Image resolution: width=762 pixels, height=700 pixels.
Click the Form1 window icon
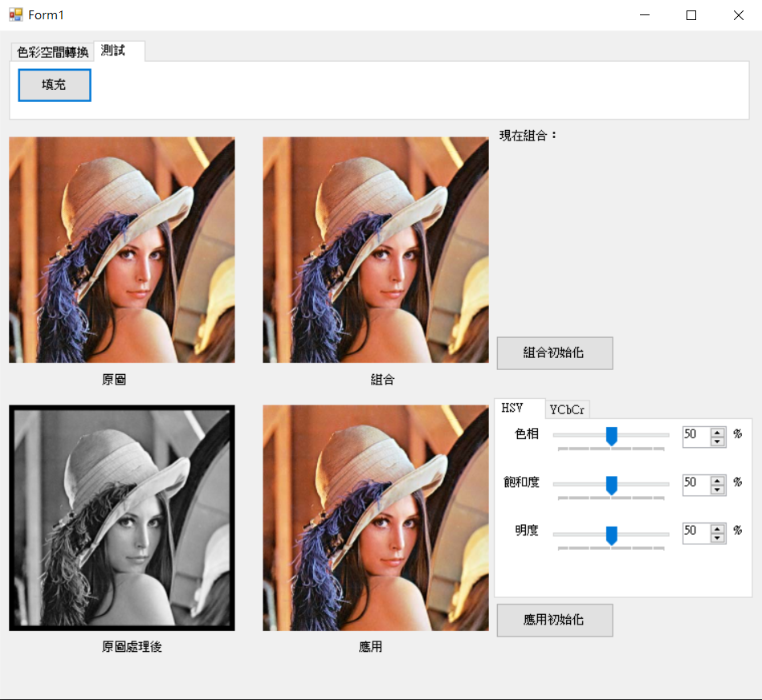(15, 15)
